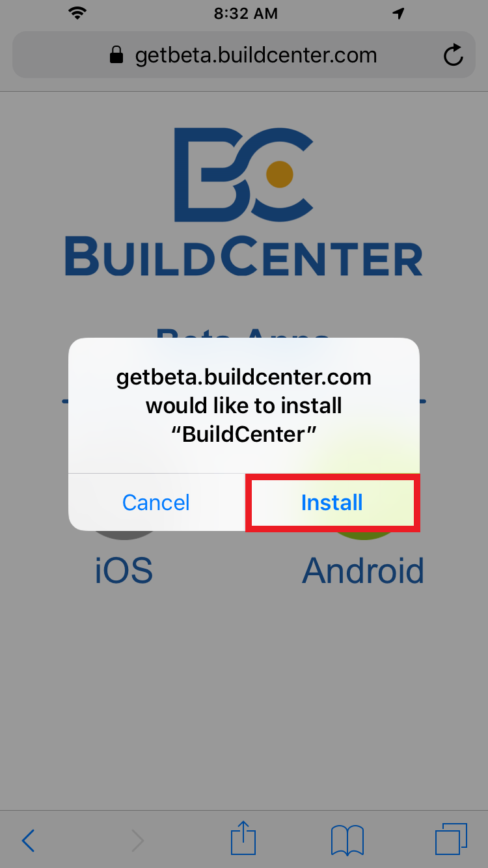
Task: Open the bookmarks book icon
Action: 347,840
